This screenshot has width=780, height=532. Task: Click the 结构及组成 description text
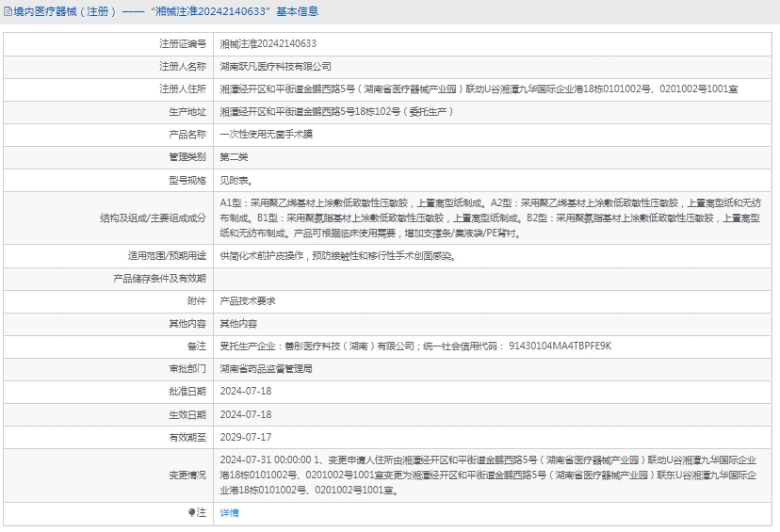[x=490, y=218]
